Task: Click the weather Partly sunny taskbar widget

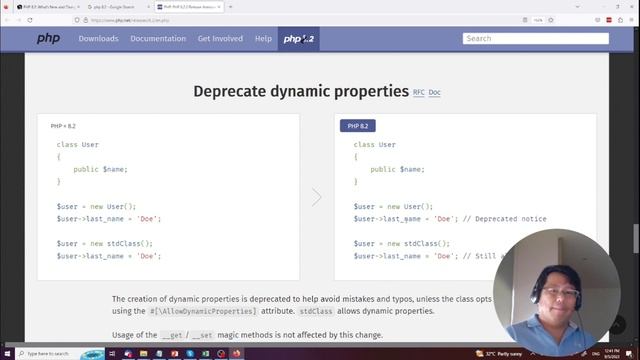Action: (x=499, y=353)
